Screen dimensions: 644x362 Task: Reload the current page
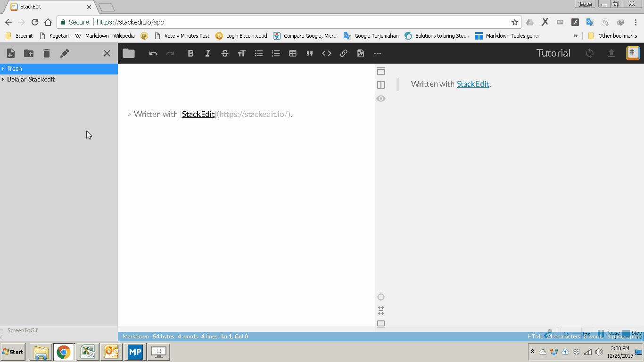[x=35, y=22]
